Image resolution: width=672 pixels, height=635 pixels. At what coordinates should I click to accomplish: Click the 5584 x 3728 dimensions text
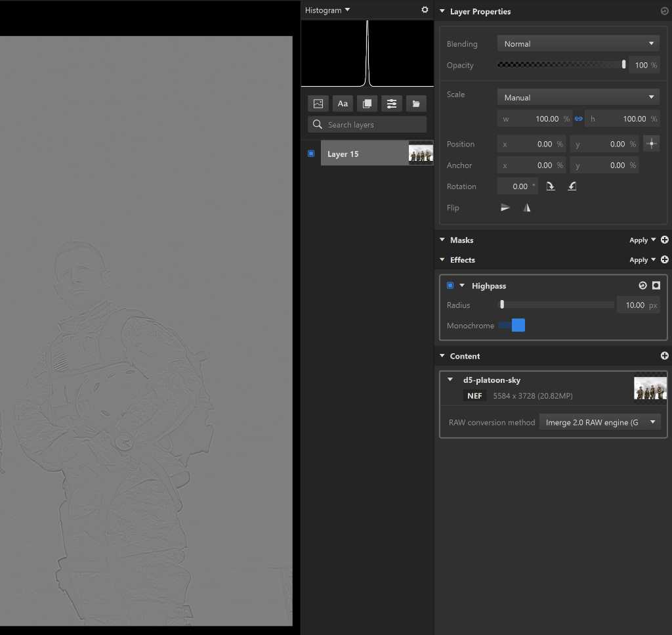(533, 396)
